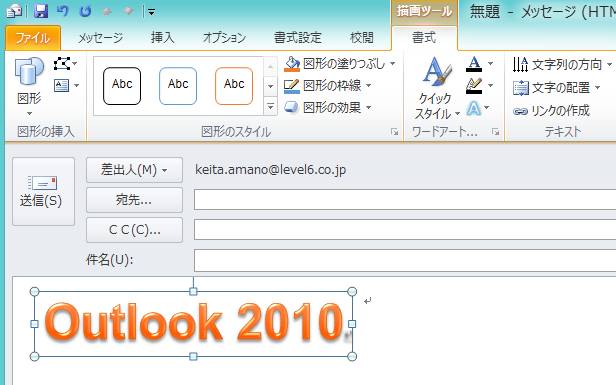Undo the last action in quick access toolbar
This screenshot has width=616, height=385.
point(62,11)
